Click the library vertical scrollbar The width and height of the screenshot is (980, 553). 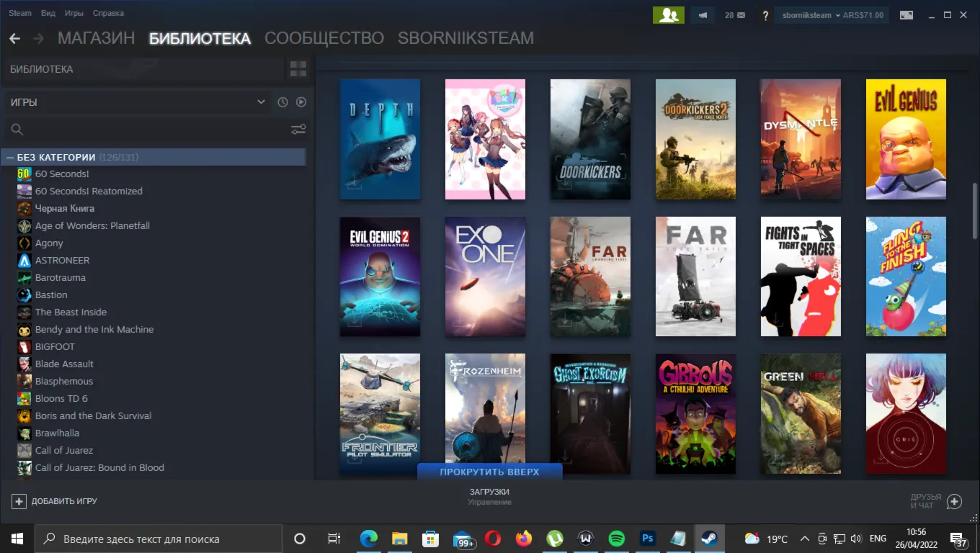tap(976, 210)
